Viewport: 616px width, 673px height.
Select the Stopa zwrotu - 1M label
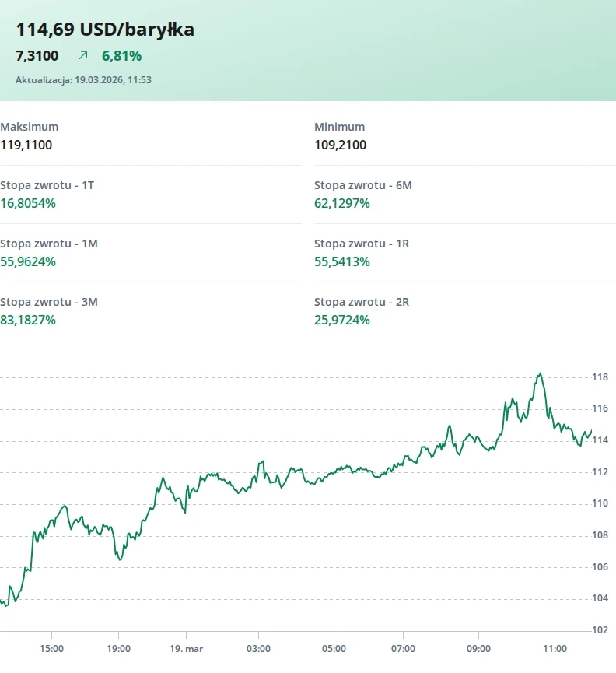[49, 244]
